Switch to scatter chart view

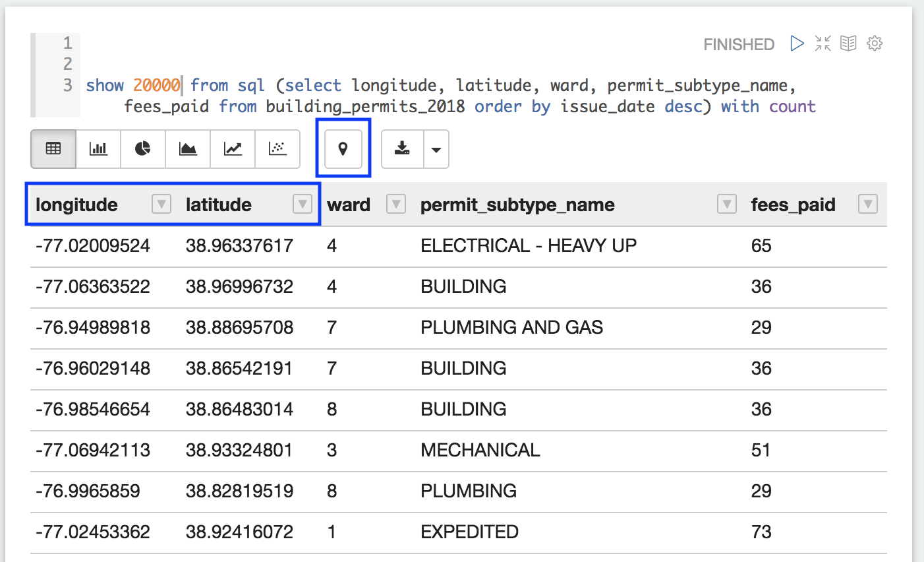point(277,148)
